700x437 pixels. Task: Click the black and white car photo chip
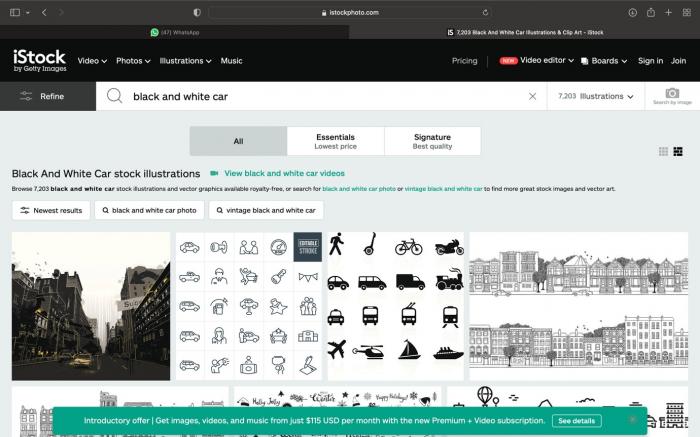point(149,210)
